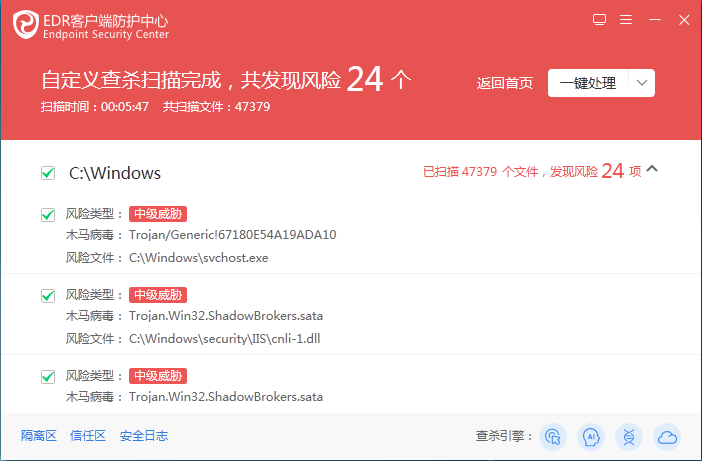Open the hamburger menu in title bar
This screenshot has height=461, width=702.
(x=626, y=19)
